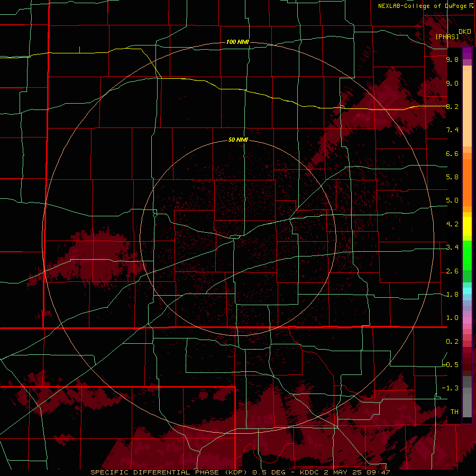Click the "SPECIFIC DIFFERENTIAL PHASE (KDP)" title text
Screen dimensions: 476x476
[169, 472]
